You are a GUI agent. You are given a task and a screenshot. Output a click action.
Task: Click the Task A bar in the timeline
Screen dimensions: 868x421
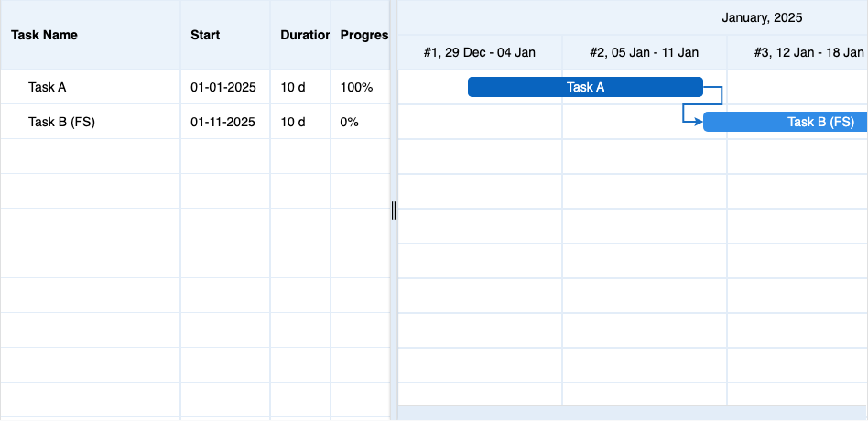[x=585, y=87]
